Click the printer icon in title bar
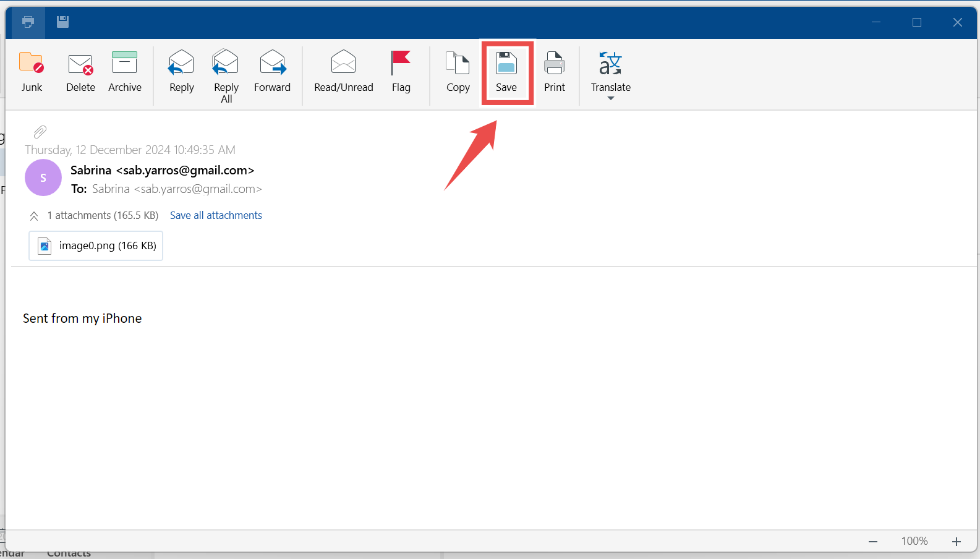Image resolution: width=980 pixels, height=559 pixels. (28, 22)
